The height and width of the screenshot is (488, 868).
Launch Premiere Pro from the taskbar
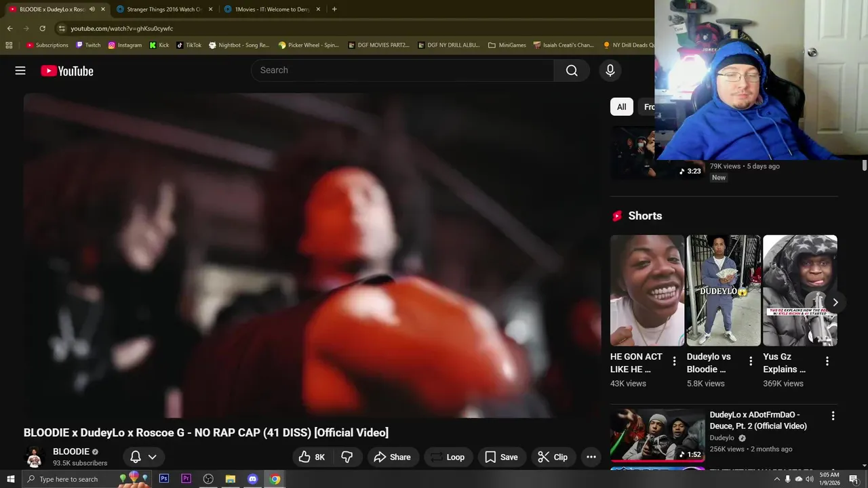click(186, 479)
